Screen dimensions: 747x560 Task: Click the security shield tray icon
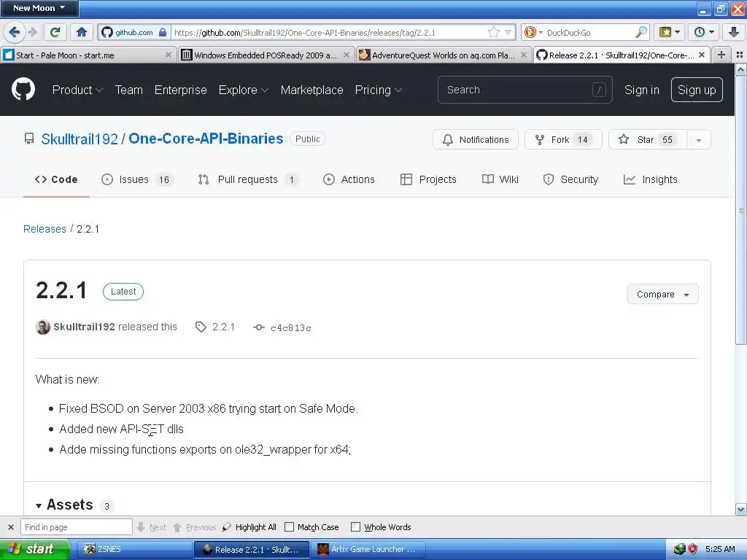[693, 549]
